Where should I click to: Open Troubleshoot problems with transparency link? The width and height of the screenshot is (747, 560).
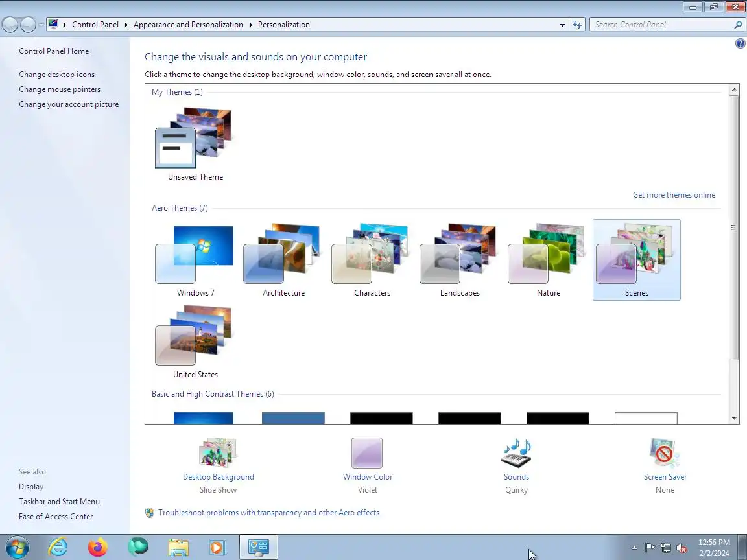click(x=268, y=513)
